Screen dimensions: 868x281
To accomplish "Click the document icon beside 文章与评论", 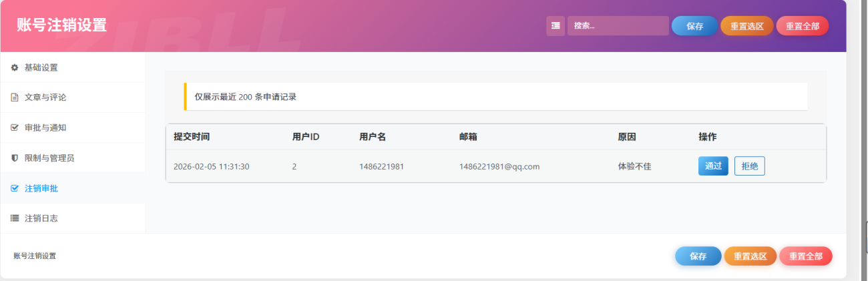I will coord(15,97).
